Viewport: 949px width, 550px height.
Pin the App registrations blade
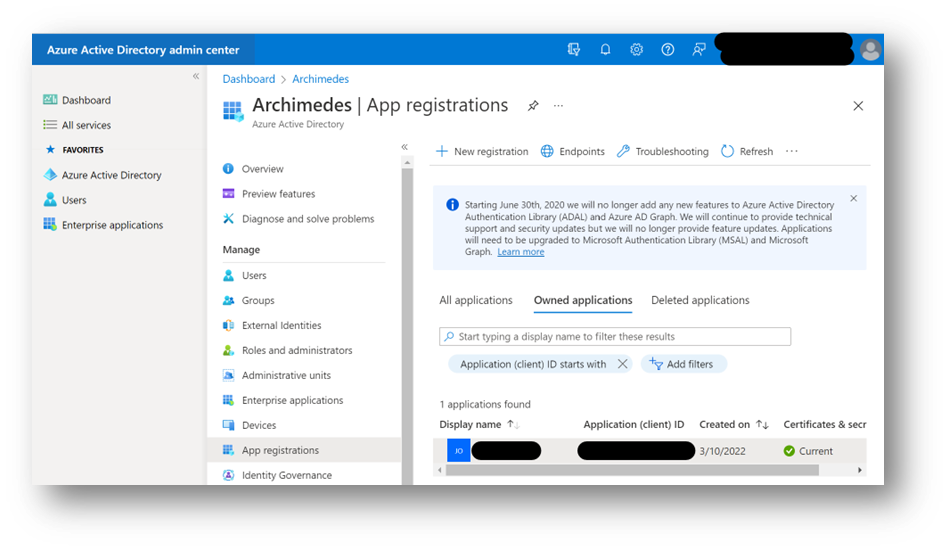click(x=533, y=106)
